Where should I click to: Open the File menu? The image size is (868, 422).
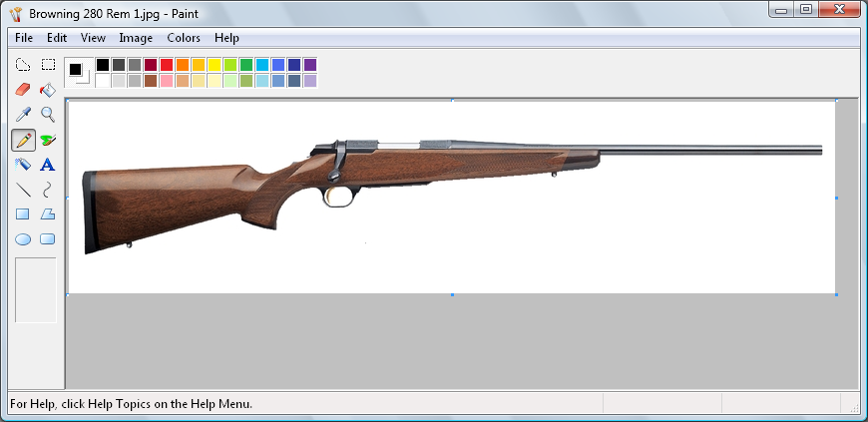click(24, 38)
